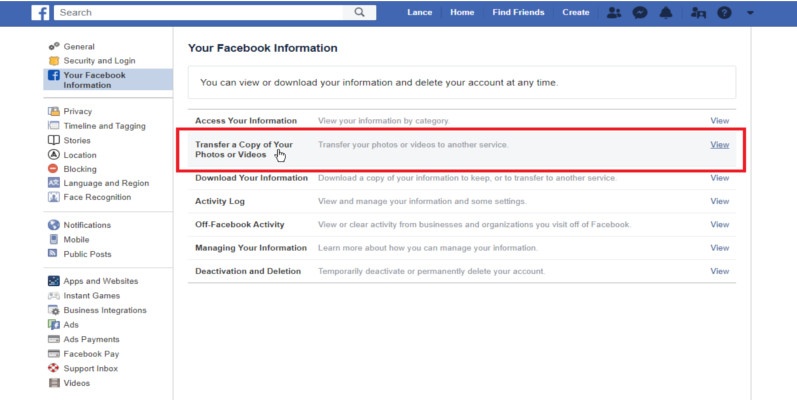Open Privacy settings label
797x400 pixels.
point(77,111)
